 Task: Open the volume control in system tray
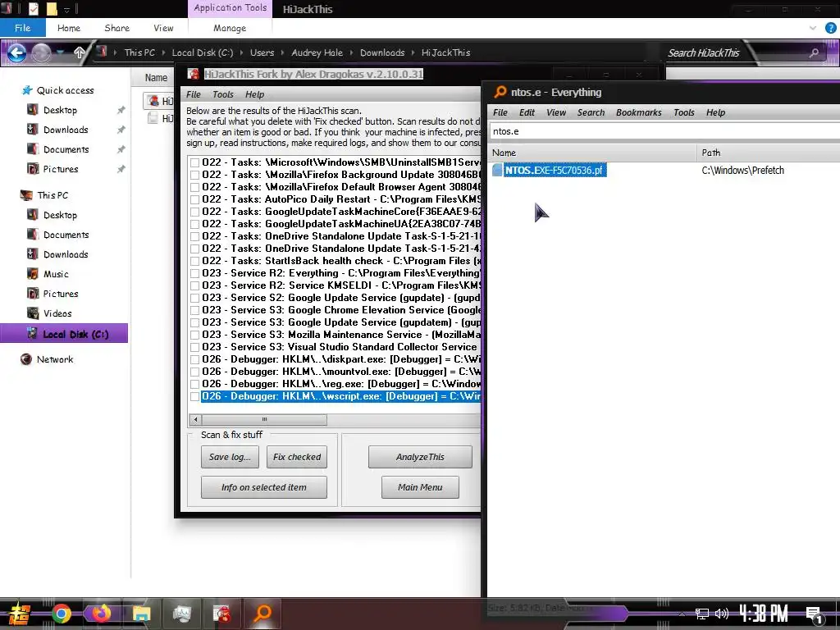point(722,614)
